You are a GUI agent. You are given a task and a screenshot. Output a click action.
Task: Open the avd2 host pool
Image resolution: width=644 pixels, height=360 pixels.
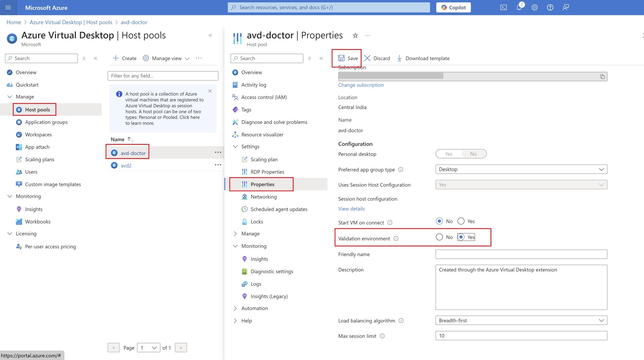coord(126,165)
